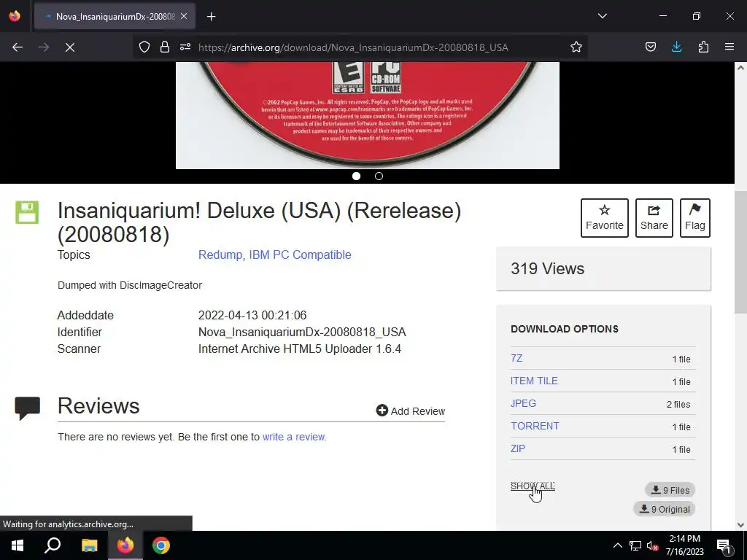View site security padlock details
Screen dimensions: 747x560
tap(165, 47)
